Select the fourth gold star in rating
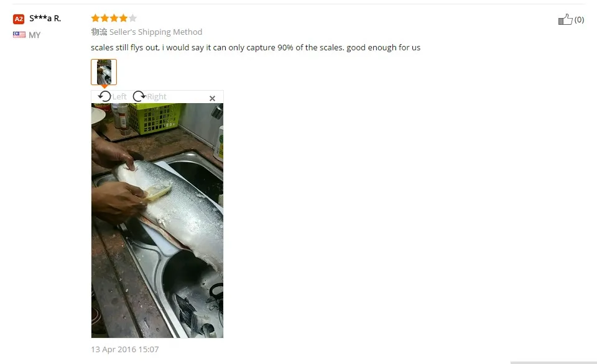597x364 pixels. pyautogui.click(x=123, y=18)
